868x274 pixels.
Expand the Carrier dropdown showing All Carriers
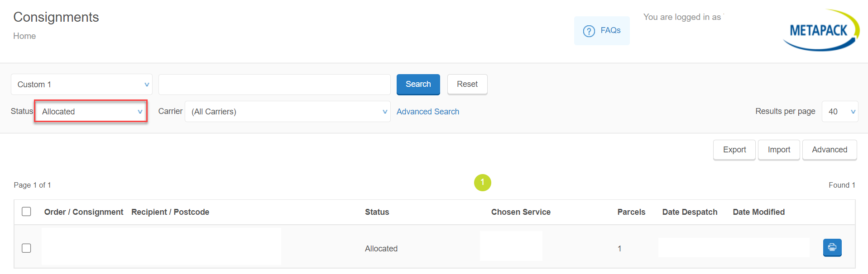[288, 112]
